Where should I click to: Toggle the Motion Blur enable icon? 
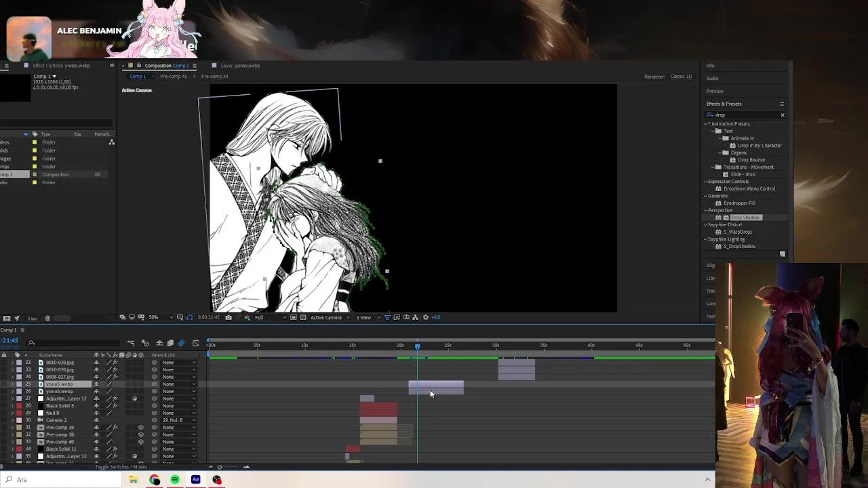point(181,343)
